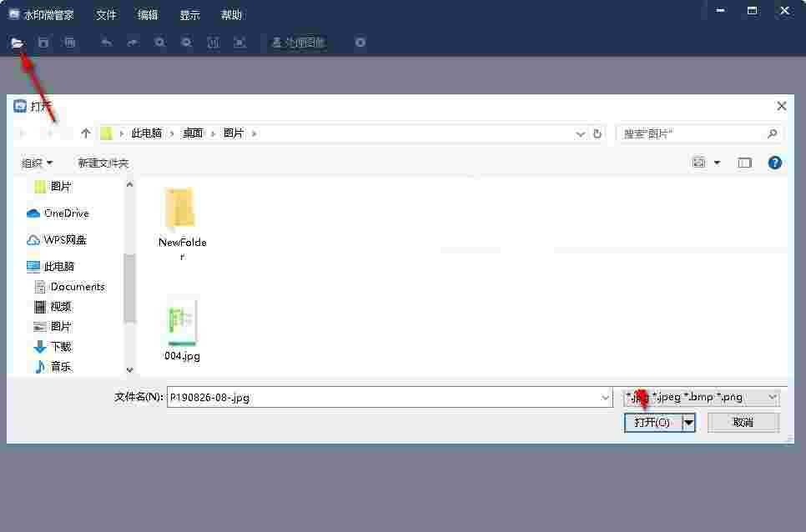This screenshot has height=532, width=806.
Task: Click 处理图像 in the toolbar
Action: click(x=298, y=43)
